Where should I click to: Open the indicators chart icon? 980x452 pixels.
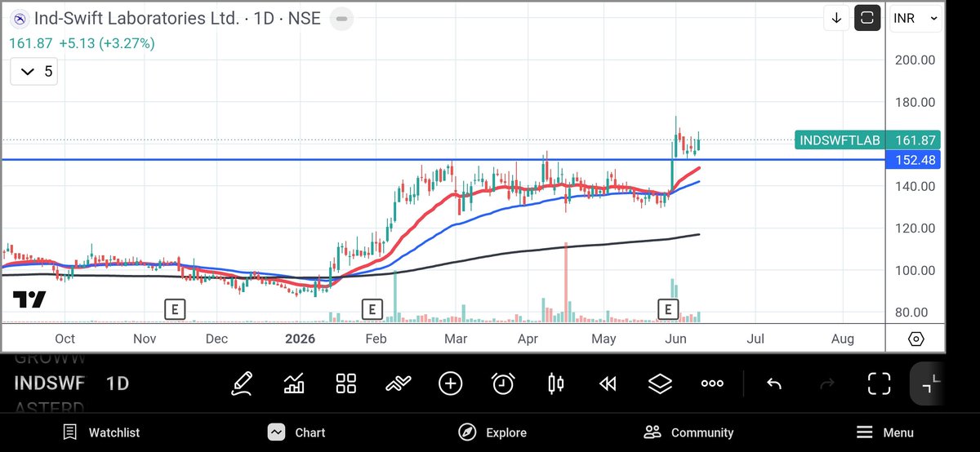click(294, 383)
